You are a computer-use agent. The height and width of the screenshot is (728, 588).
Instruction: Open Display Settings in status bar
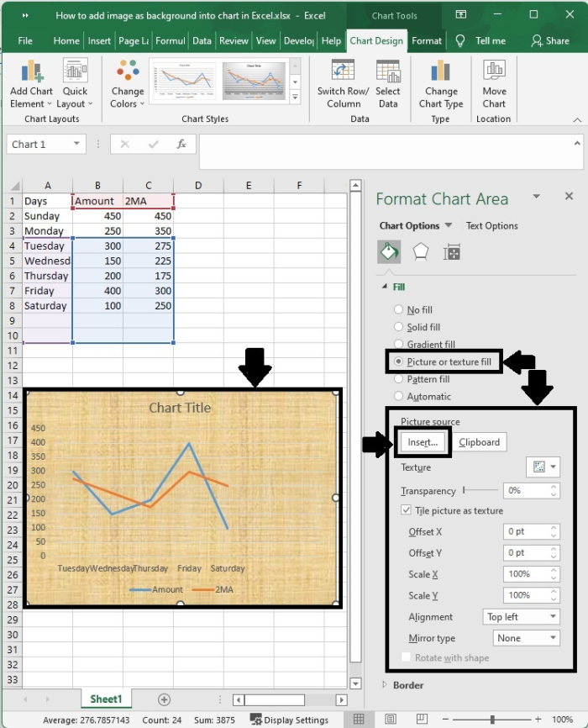pos(290,720)
